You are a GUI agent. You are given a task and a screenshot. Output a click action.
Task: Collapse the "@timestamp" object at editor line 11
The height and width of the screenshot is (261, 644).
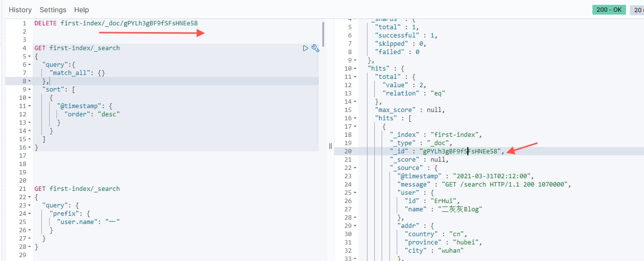(29, 106)
